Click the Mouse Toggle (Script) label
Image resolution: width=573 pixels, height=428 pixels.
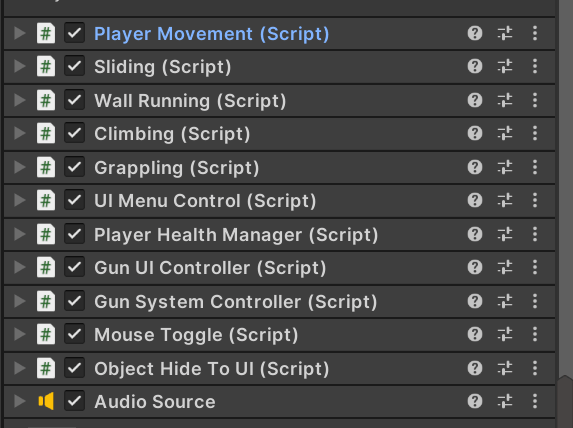click(x=196, y=335)
